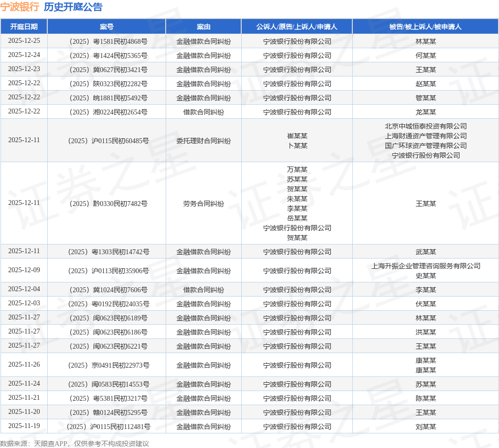Click case number 粤1581民初4868号

(109, 41)
